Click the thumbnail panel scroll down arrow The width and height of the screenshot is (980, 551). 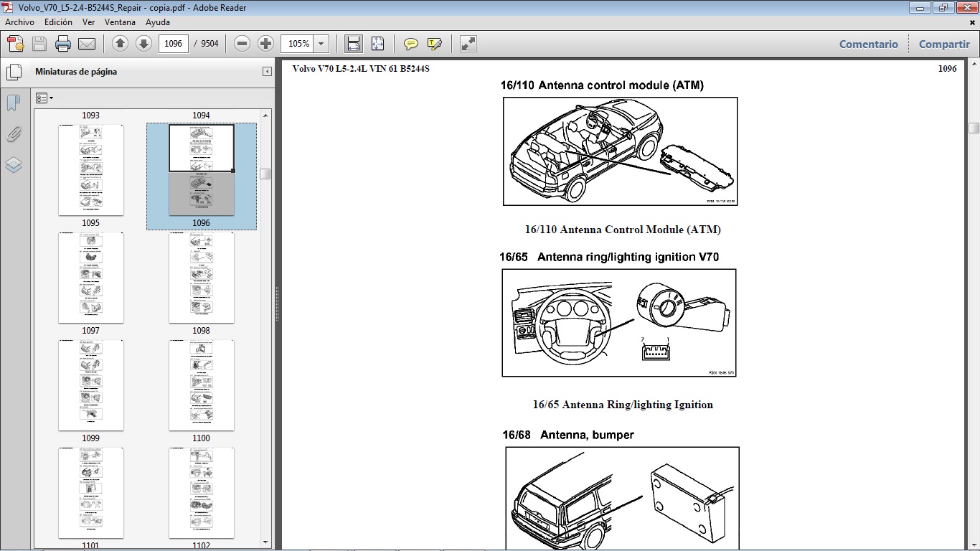[x=265, y=542]
